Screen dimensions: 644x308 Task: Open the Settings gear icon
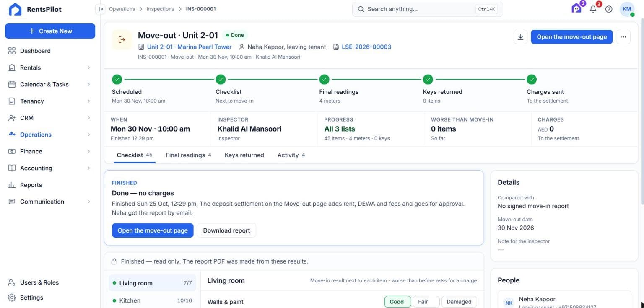[x=12, y=298]
